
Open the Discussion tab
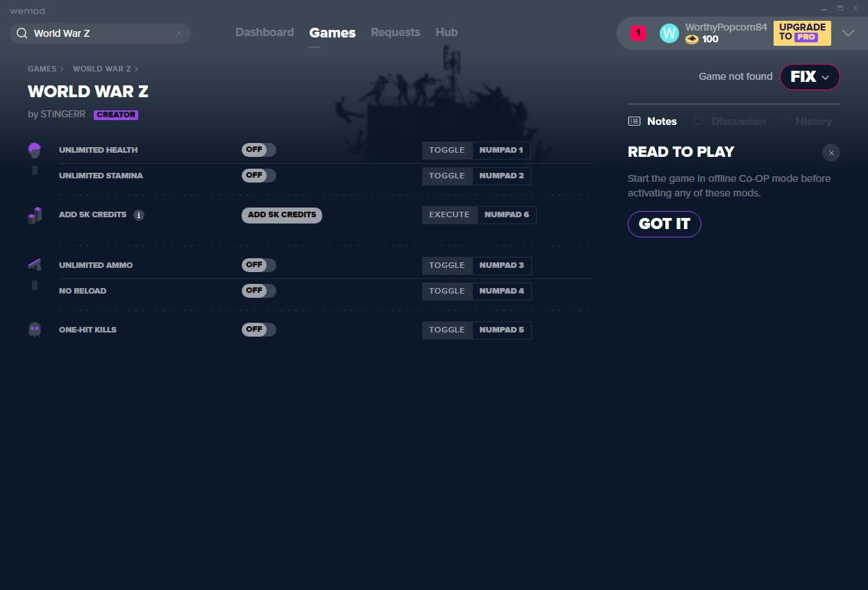click(x=737, y=121)
